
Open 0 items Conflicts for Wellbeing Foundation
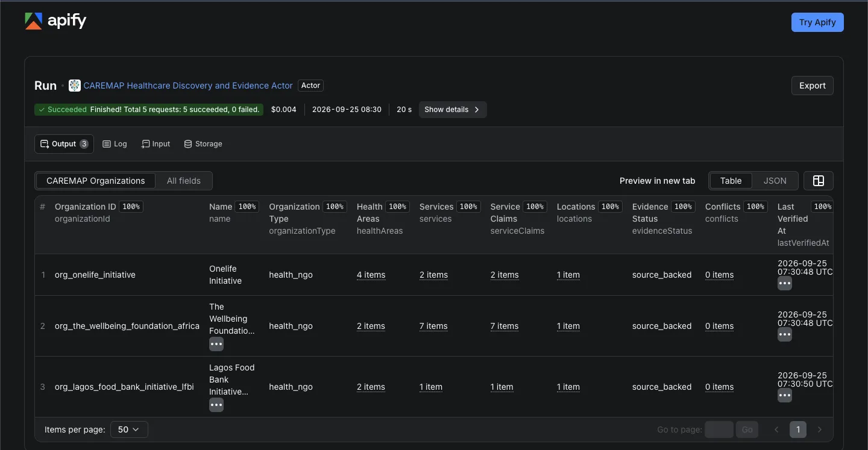(x=719, y=326)
